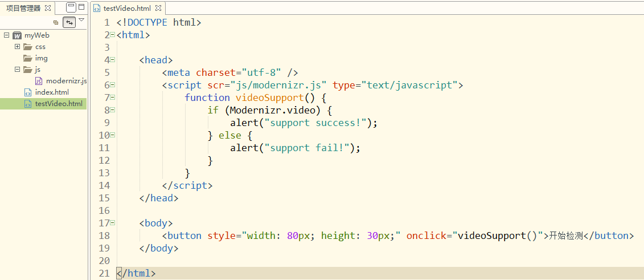Click the <!DOCTYPE html> declaration
Screen dimensions: 644x280
pyautogui.click(x=159, y=23)
